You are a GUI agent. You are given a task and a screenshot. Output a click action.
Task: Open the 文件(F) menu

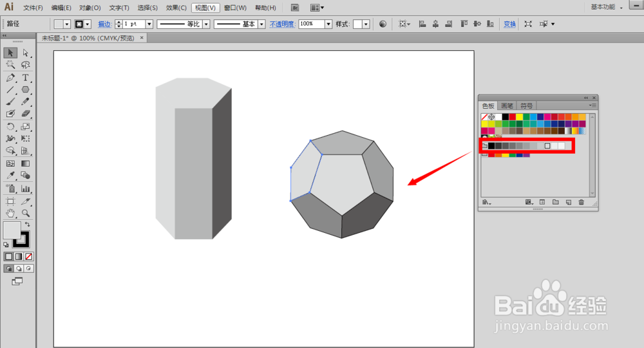tap(33, 8)
